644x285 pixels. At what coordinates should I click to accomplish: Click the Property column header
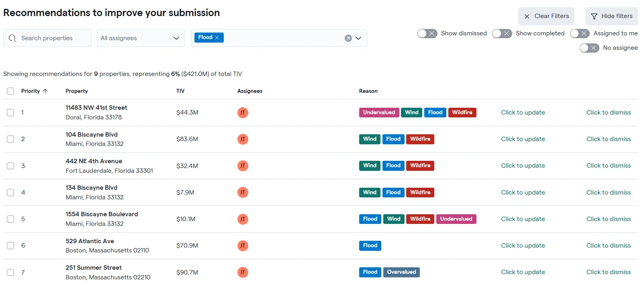(x=77, y=91)
